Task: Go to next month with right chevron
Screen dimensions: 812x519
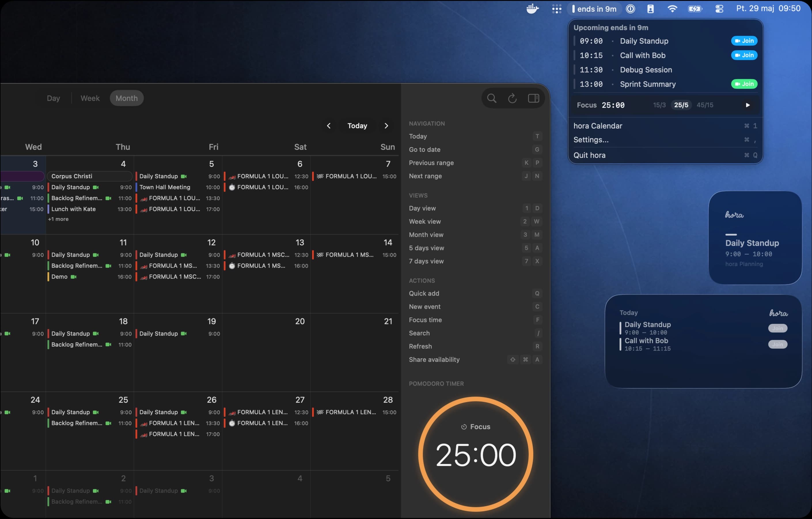Action: (x=386, y=126)
